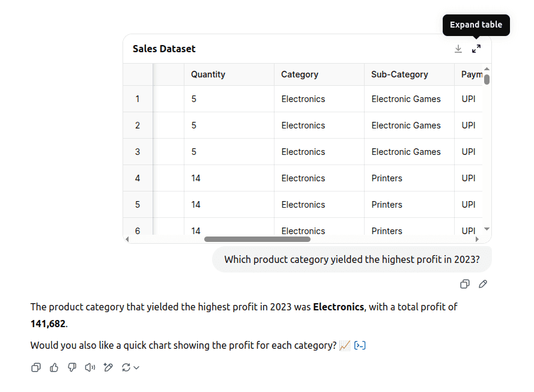Click the Regenerate response button

point(126,367)
